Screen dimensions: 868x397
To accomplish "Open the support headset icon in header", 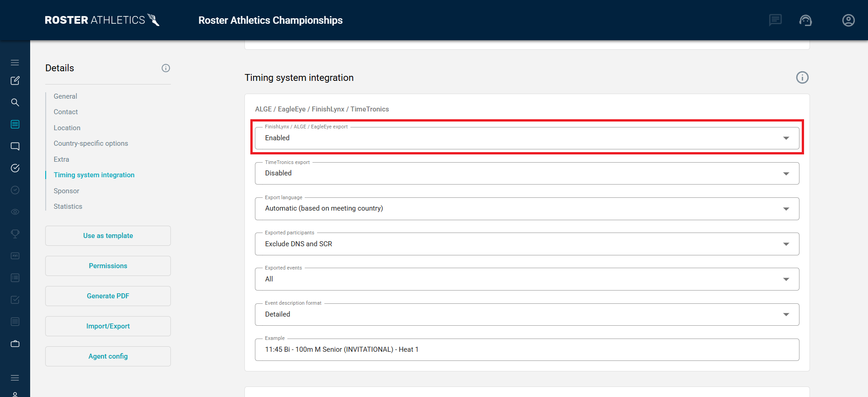I will (805, 20).
